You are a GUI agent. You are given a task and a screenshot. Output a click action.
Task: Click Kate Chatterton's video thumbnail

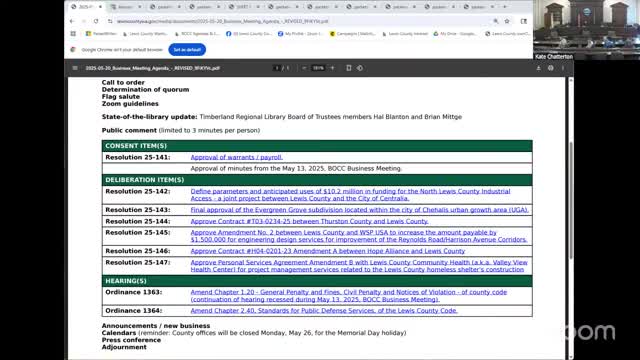586,30
